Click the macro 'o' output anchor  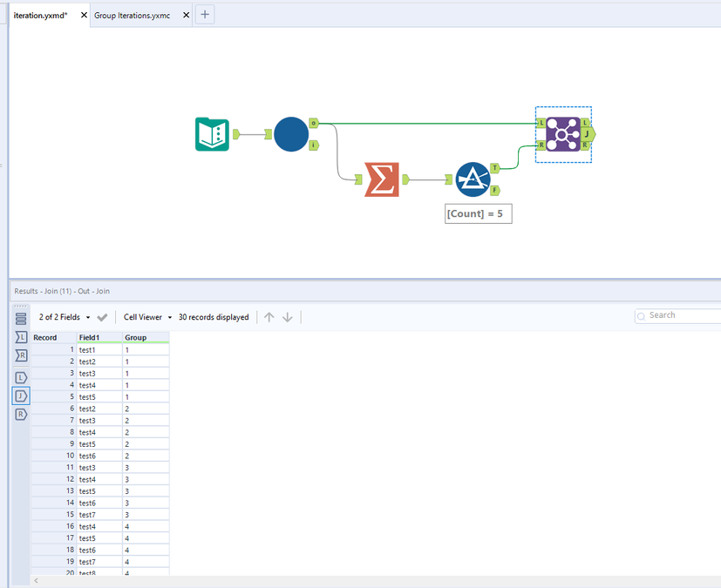tap(314, 123)
